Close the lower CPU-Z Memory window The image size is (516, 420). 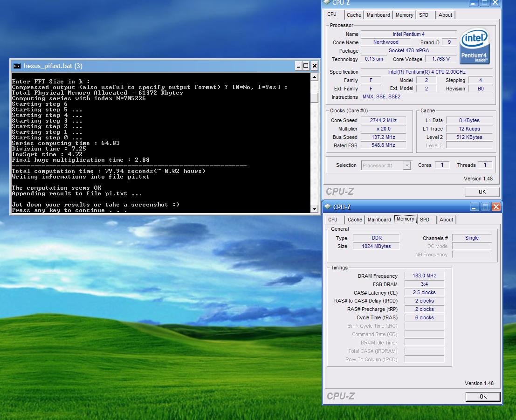496,207
